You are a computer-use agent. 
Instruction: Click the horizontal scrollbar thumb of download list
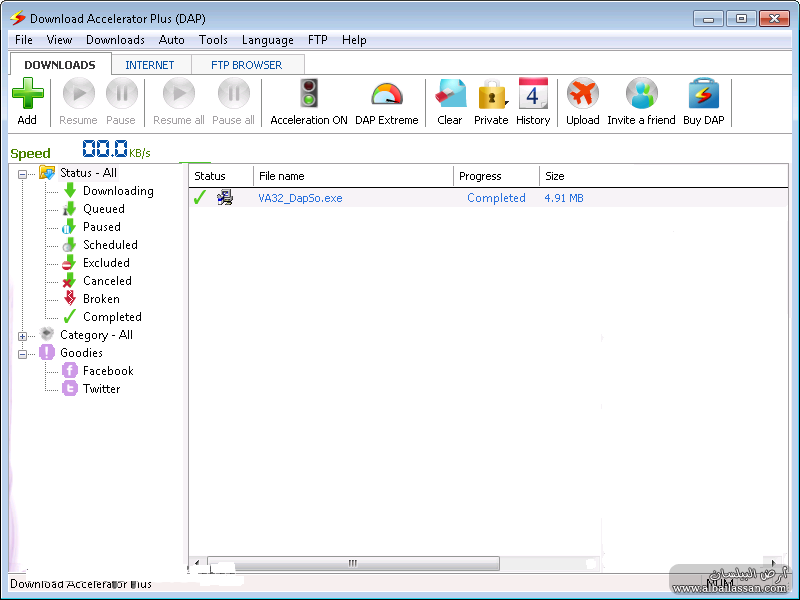point(353,563)
